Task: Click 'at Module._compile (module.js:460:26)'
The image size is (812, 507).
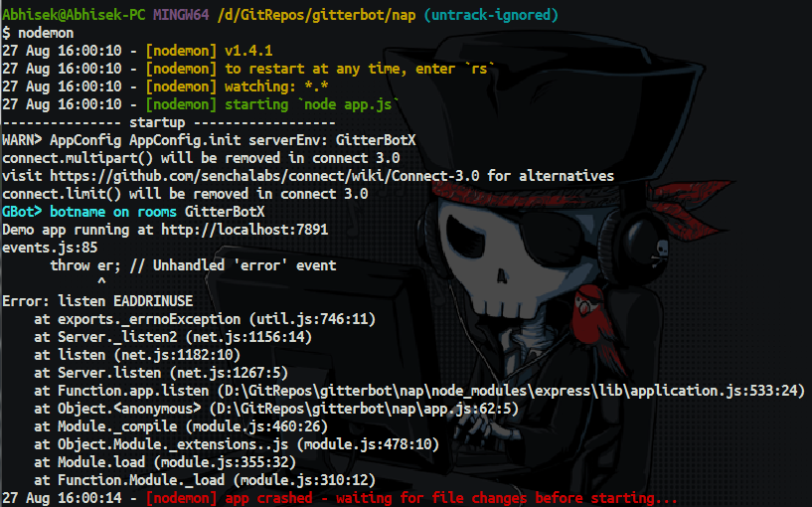Action: click(181, 426)
